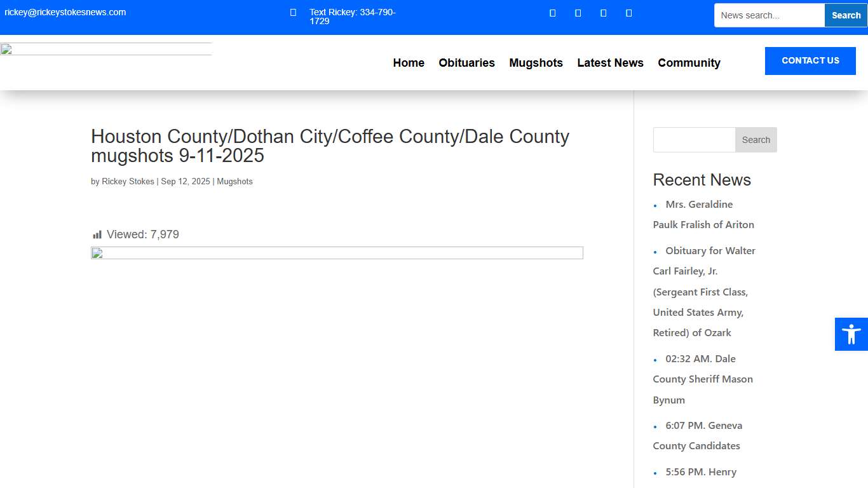Click the third social media icon in header
868x488 pixels.
coord(603,13)
